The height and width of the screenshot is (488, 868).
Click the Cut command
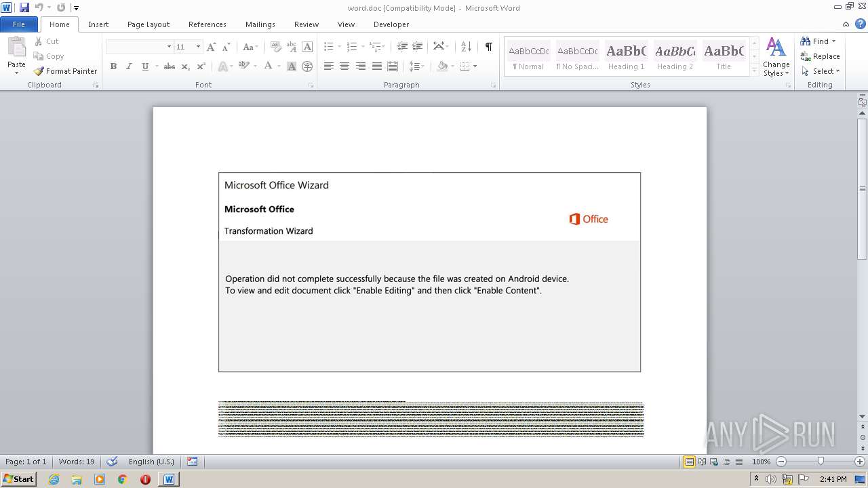tap(47, 41)
